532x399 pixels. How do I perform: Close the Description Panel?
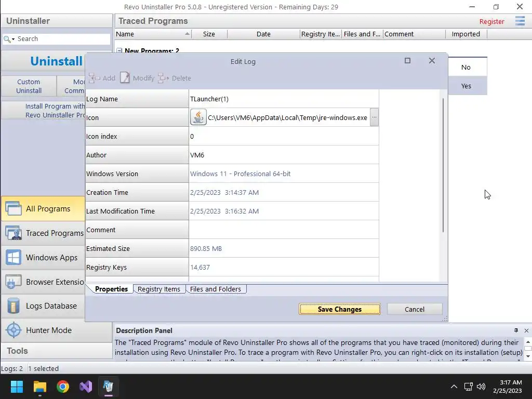527,330
